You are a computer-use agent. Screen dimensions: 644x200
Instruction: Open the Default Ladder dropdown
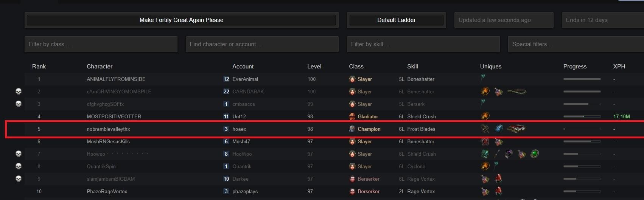coord(396,20)
